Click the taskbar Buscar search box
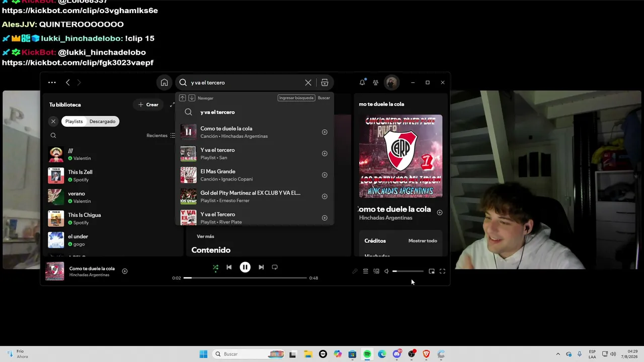The image size is (644, 362). click(x=250, y=354)
